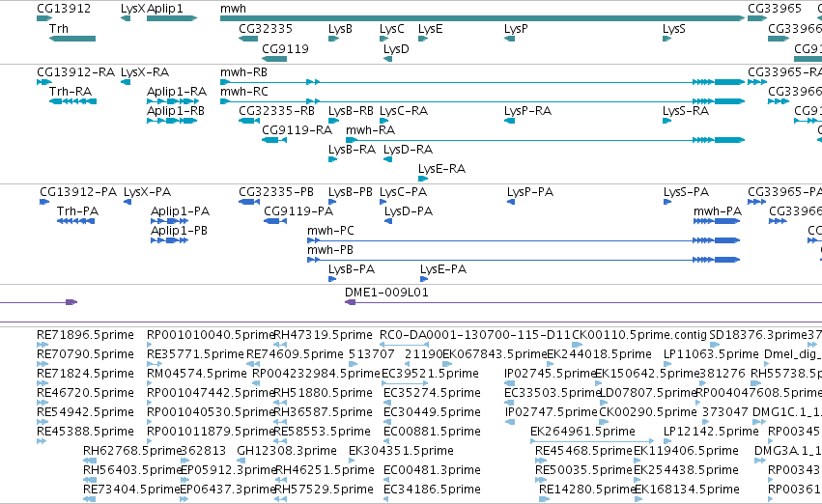The height and width of the screenshot is (504, 822).
Task: Select the CG32335-PB coding glyph
Action: pos(249,202)
